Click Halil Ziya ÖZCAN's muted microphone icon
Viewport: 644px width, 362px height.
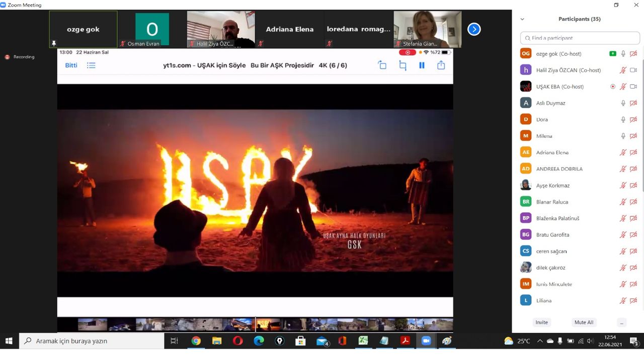click(x=623, y=70)
